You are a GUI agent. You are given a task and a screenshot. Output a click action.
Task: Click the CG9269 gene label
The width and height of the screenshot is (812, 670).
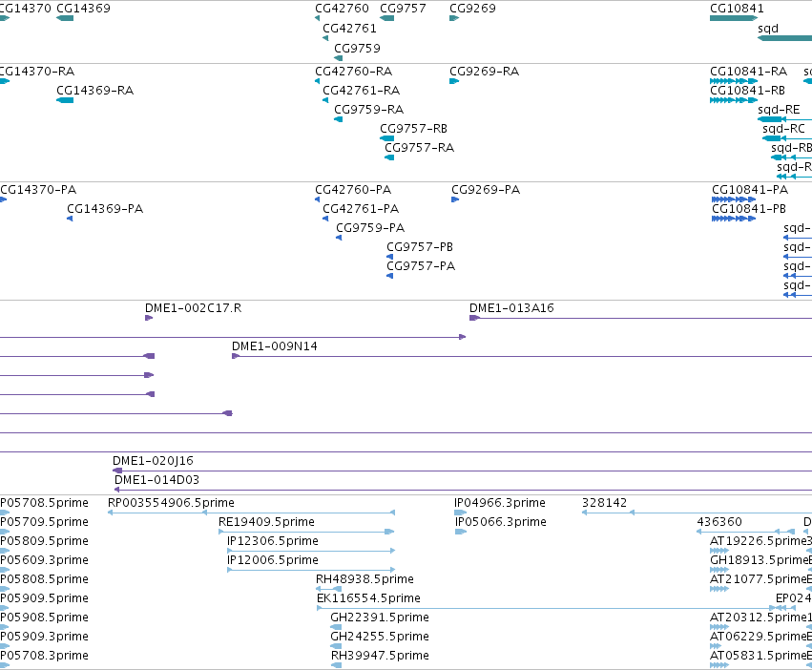pos(472,9)
